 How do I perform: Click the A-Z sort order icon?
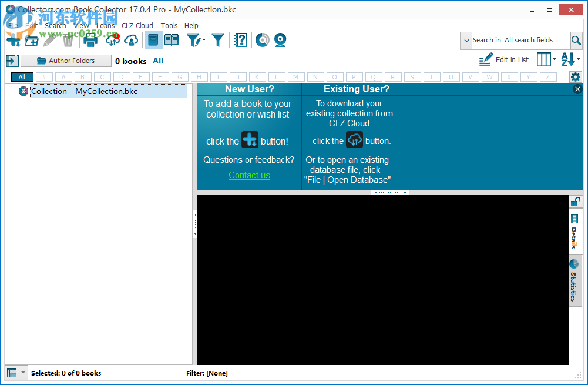568,59
